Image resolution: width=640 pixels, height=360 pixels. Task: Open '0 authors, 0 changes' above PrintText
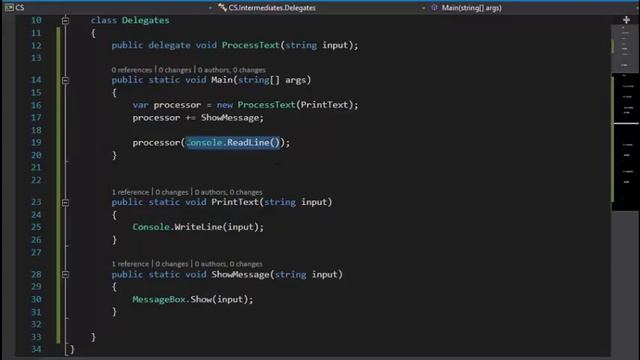click(228, 192)
